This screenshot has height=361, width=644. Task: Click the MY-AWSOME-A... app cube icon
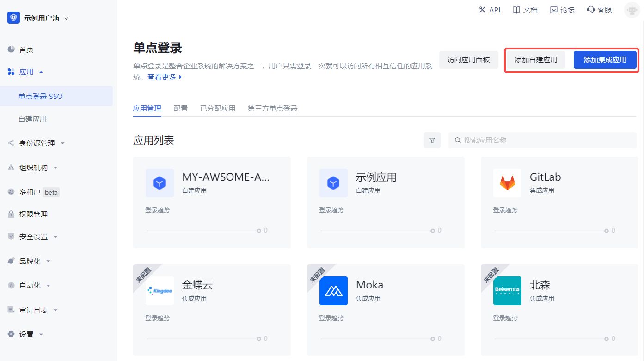[159, 183]
